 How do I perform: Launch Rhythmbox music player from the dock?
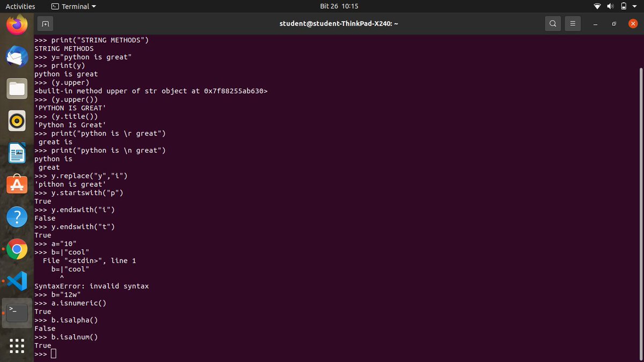(17, 121)
